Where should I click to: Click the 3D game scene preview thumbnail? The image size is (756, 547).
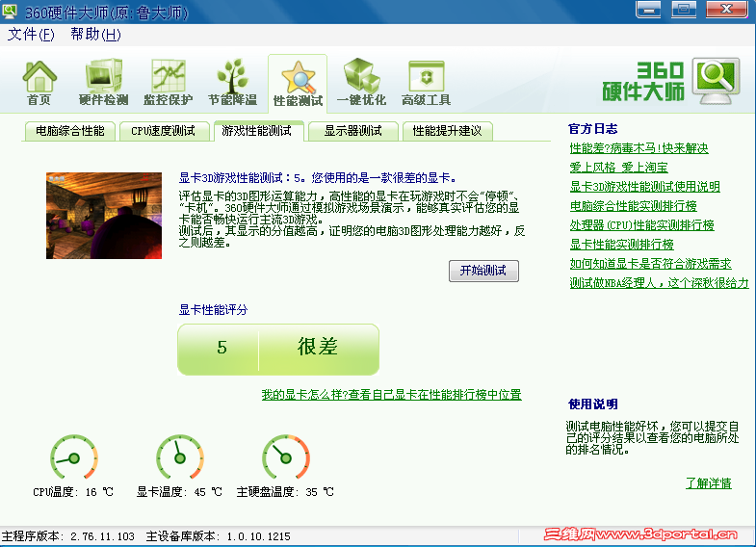tap(104, 216)
